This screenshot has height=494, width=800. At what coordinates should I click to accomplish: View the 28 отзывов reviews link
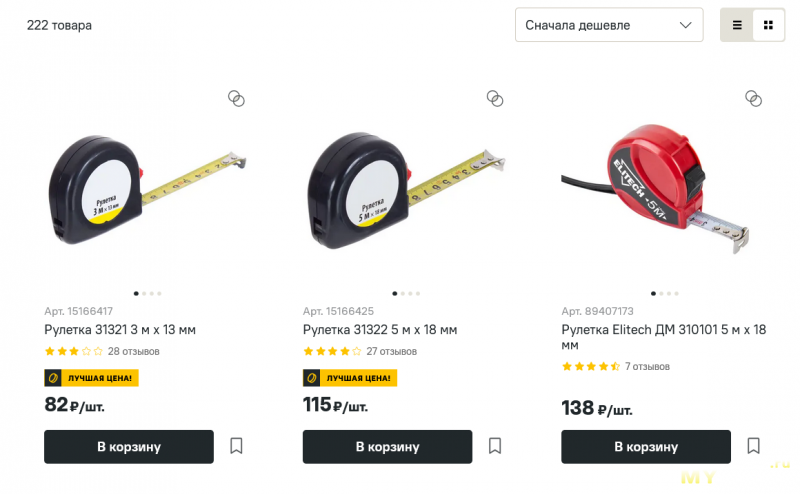pyautogui.click(x=133, y=352)
